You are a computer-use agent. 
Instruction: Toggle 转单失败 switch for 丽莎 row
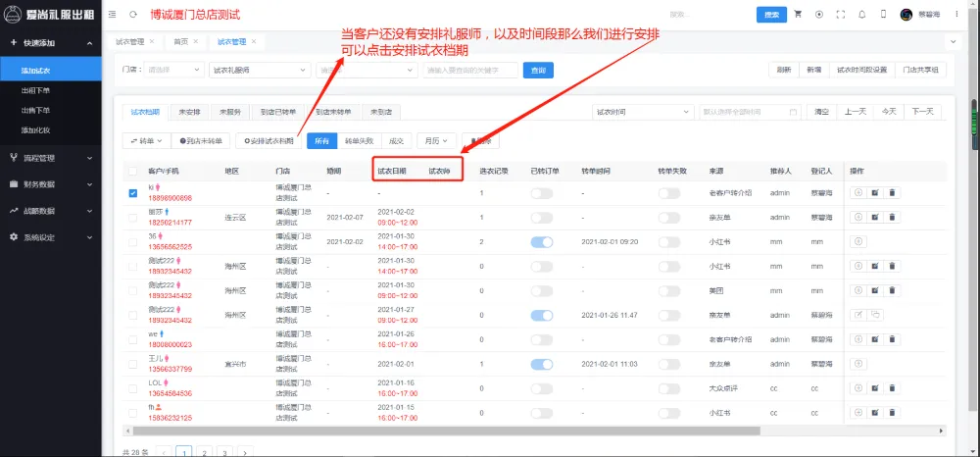point(669,217)
